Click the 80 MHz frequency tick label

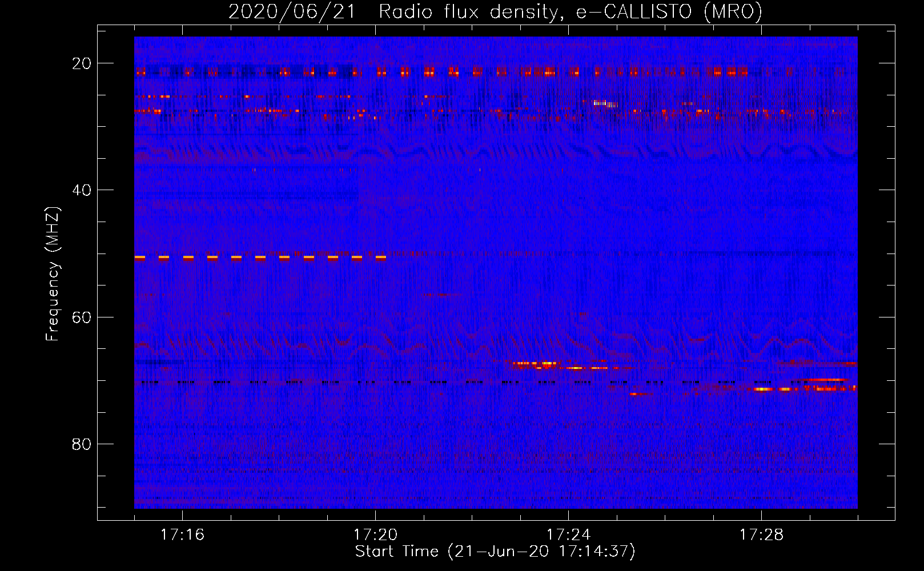pyautogui.click(x=82, y=444)
